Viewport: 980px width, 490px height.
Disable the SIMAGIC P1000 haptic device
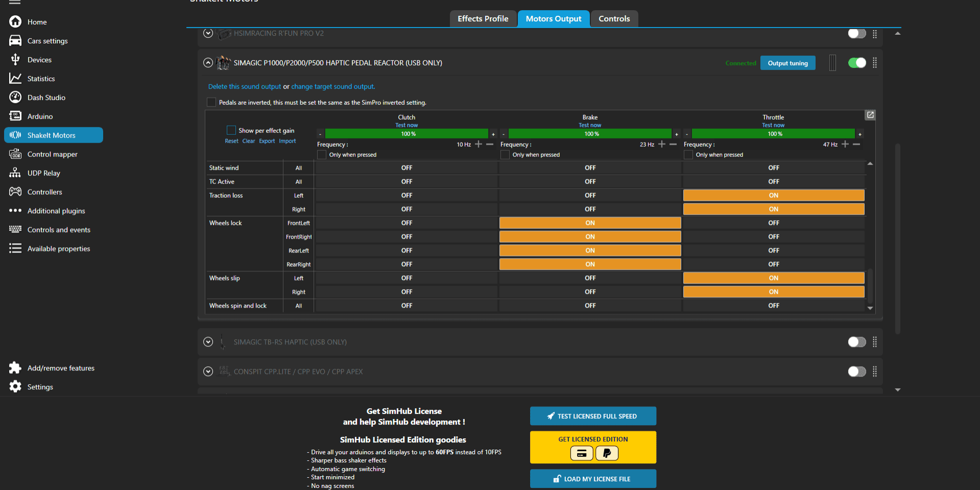pos(856,63)
